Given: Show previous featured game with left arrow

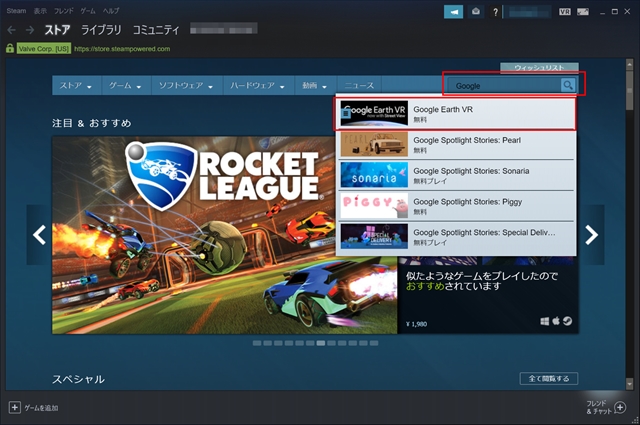Looking at the screenshot, I should (40, 235).
